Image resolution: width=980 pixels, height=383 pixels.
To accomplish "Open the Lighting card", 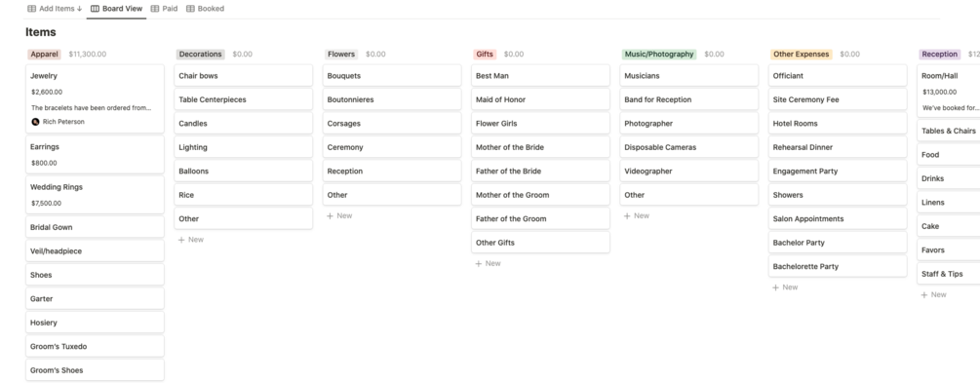I will (x=243, y=147).
